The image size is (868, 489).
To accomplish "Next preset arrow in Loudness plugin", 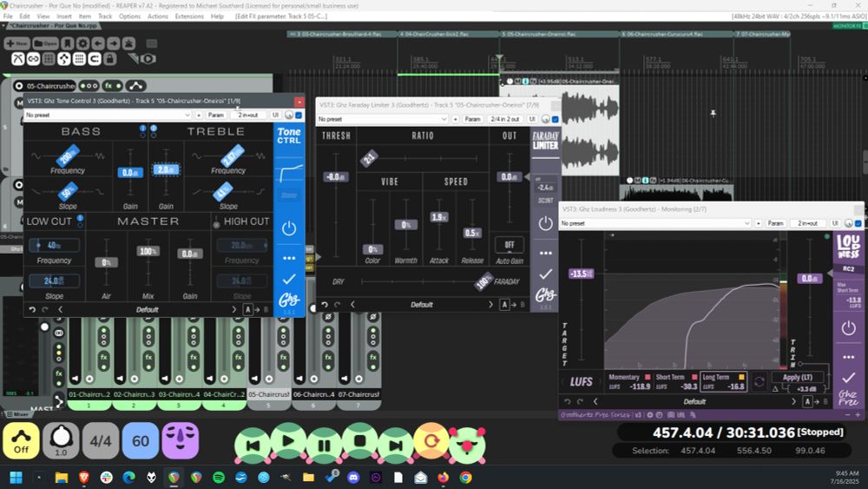I will tap(793, 401).
